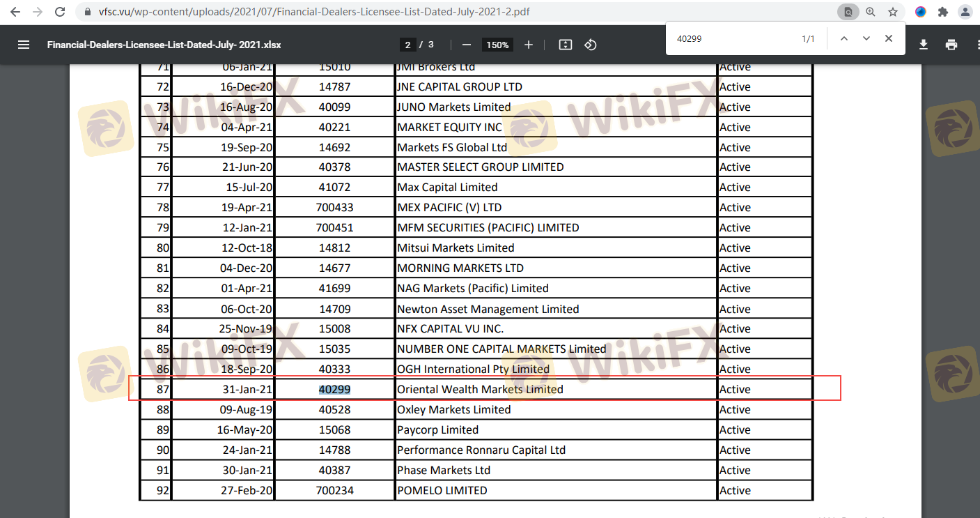Viewport: 980px width, 518px height.
Task: Open the browser extensions puzzle icon
Action: [x=943, y=12]
